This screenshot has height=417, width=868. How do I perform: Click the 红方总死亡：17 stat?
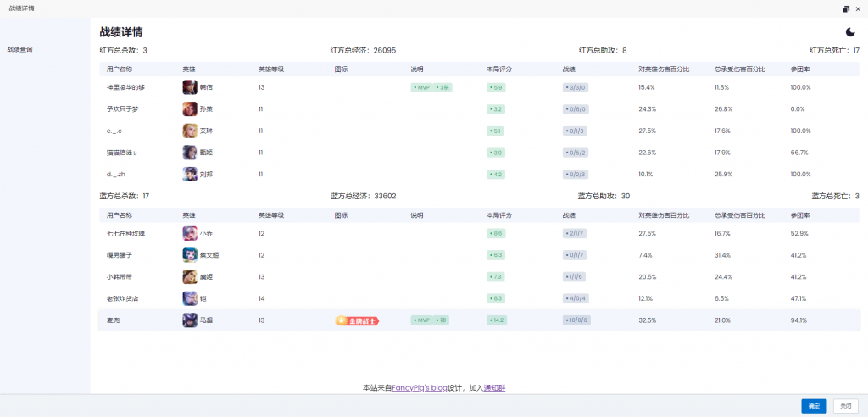pyautogui.click(x=834, y=50)
